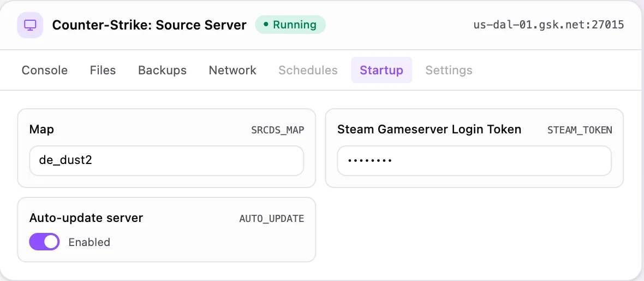Select the Network tab

(232, 70)
